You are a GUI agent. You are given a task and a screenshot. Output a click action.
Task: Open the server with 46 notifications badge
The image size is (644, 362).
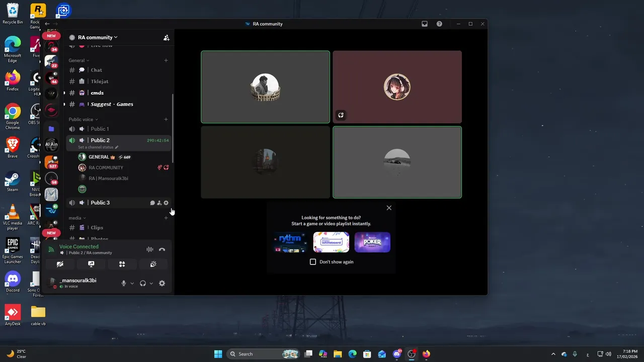[51, 78]
